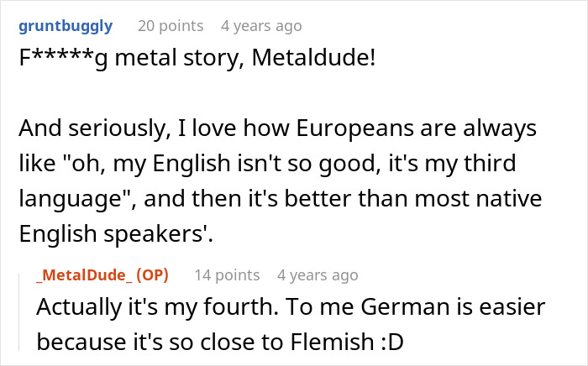Click the paragraph starting "And seriously"
The image size is (588, 366).
(x=277, y=130)
